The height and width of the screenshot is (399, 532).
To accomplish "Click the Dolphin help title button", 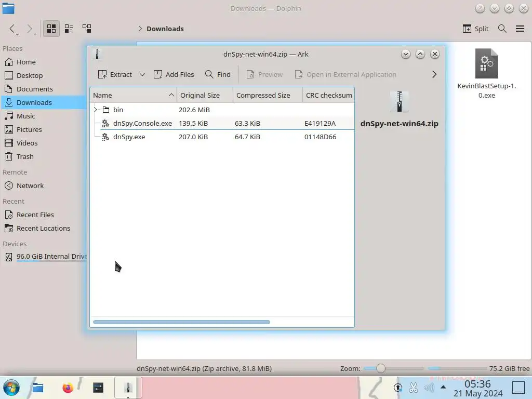I will pos(480,8).
